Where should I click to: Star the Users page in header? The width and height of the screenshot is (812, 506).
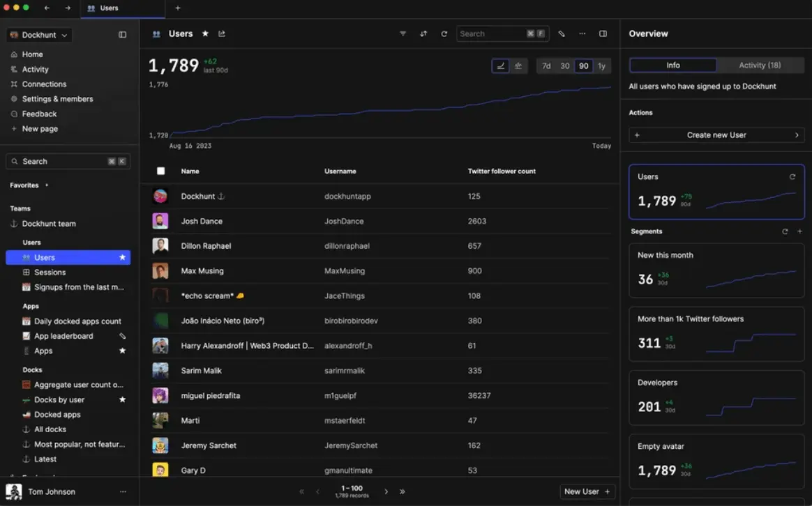point(205,33)
